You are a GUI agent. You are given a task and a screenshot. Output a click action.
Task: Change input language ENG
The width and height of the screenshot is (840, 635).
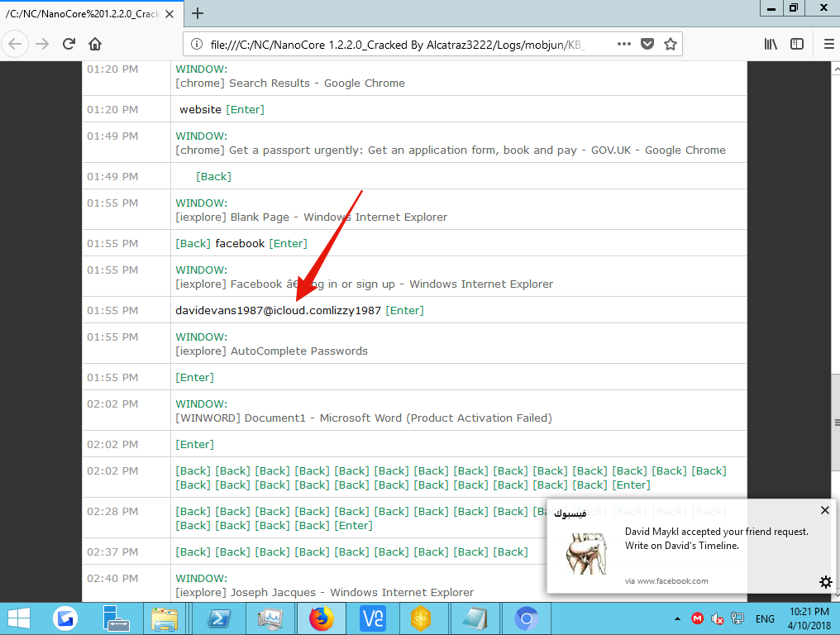765,619
